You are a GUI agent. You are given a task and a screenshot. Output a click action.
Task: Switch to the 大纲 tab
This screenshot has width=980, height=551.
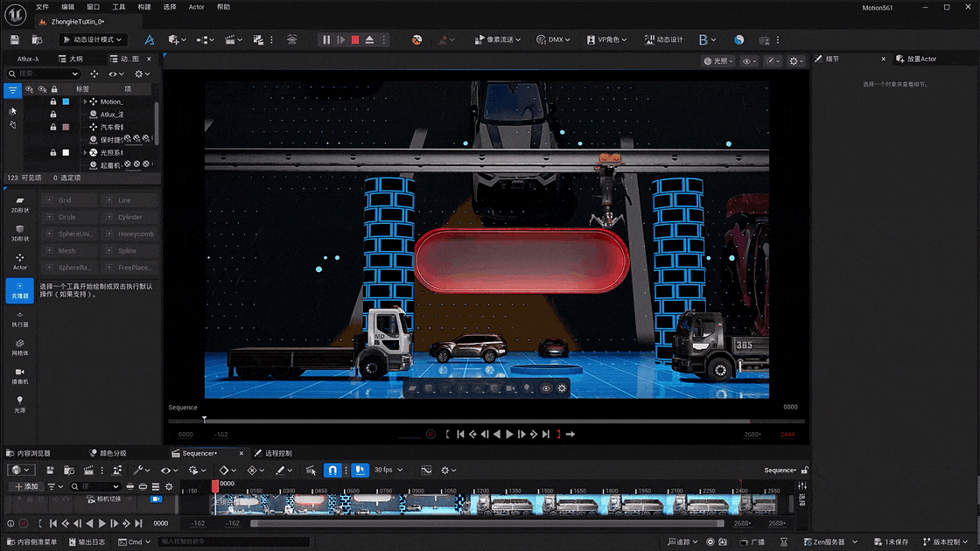pos(70,59)
